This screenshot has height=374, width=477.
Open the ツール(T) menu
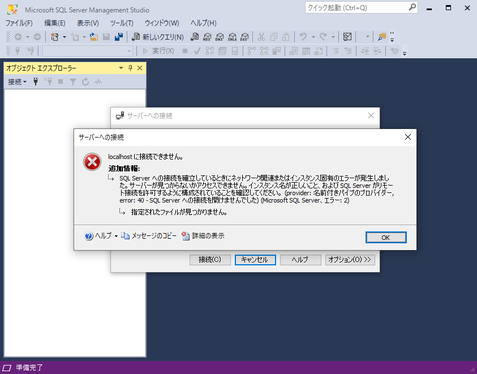tap(122, 23)
